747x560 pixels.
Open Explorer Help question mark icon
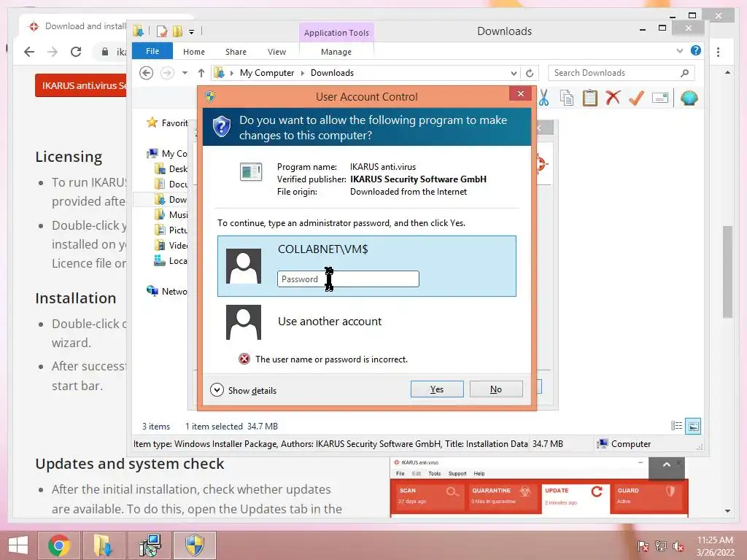coord(695,50)
